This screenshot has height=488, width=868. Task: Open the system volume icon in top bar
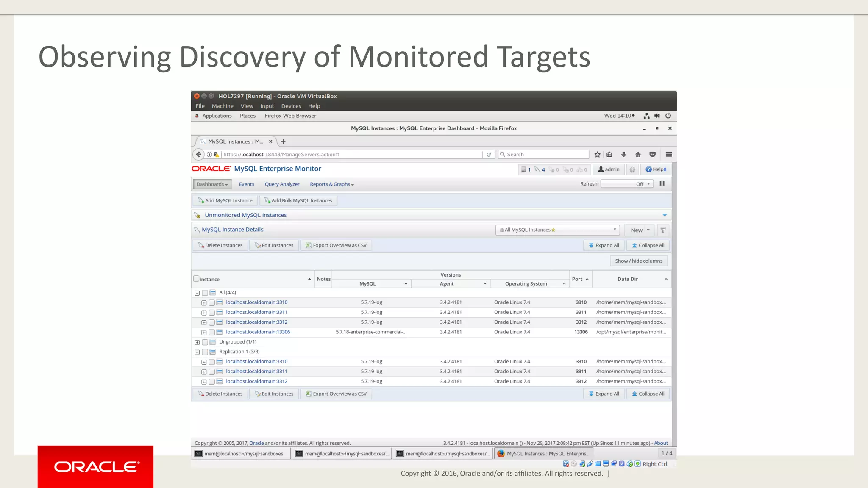point(657,116)
